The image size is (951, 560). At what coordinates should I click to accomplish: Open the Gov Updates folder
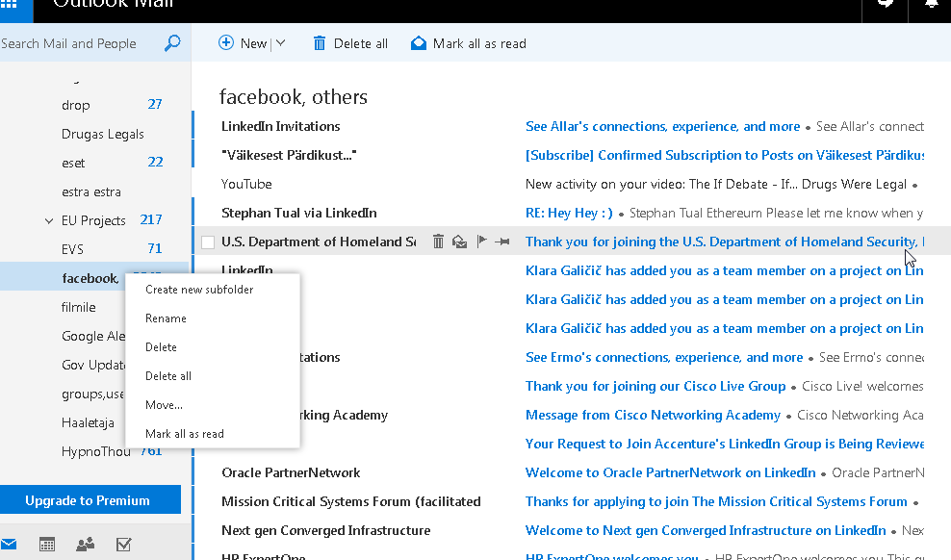pos(92,365)
